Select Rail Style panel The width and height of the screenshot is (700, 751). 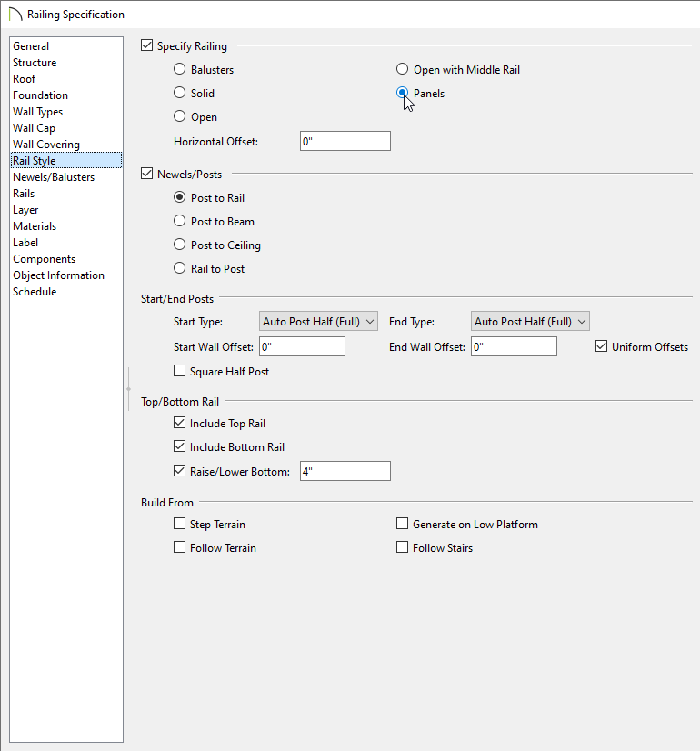pyautogui.click(x=66, y=160)
